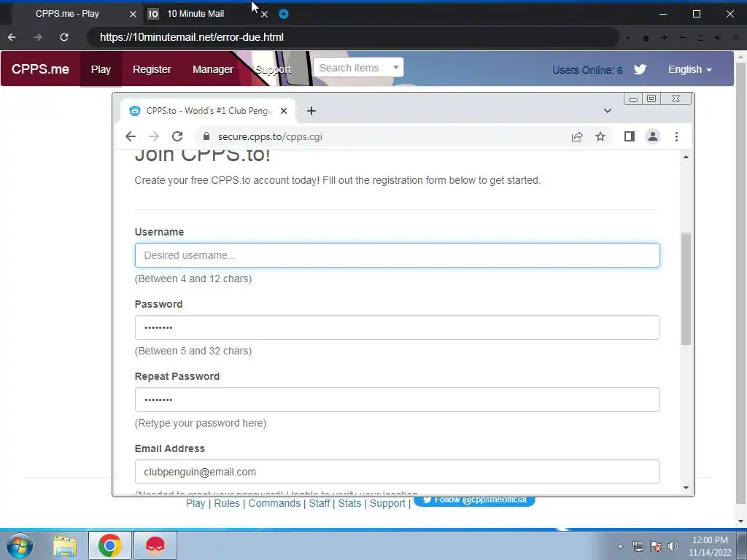Click the inner page scrollbar thumb
The height and width of the screenshot is (560, 747).
click(686, 289)
